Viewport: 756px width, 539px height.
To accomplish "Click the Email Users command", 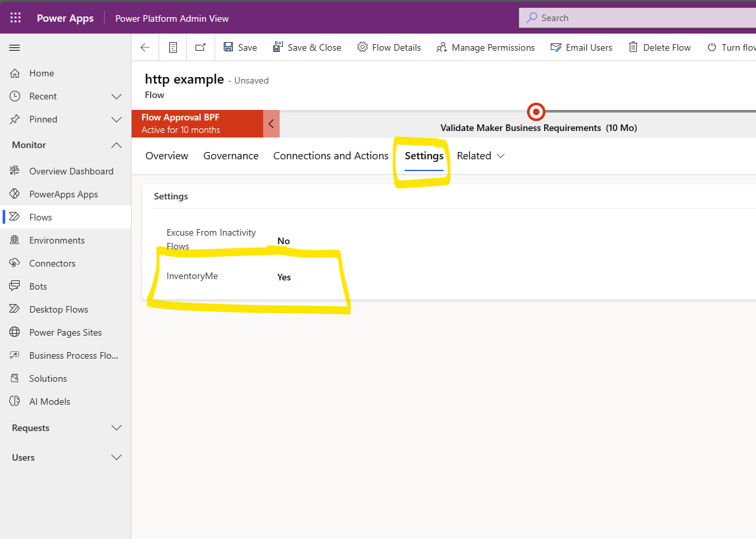I will 582,47.
